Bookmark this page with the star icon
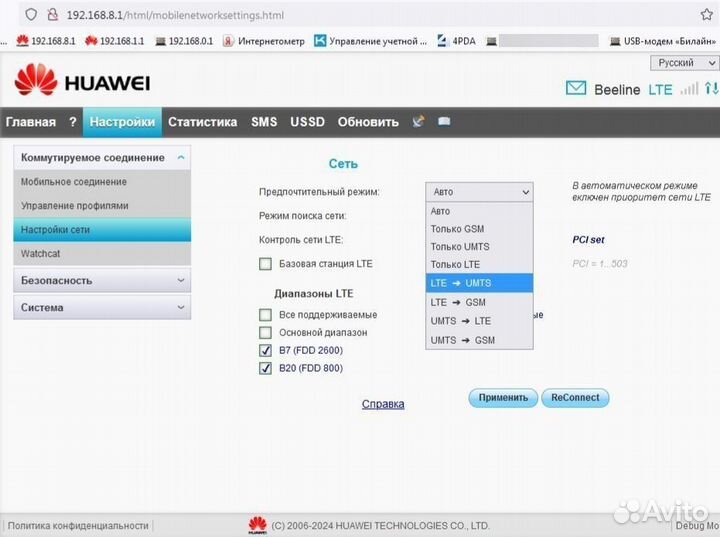The image size is (720, 537). 707,15
